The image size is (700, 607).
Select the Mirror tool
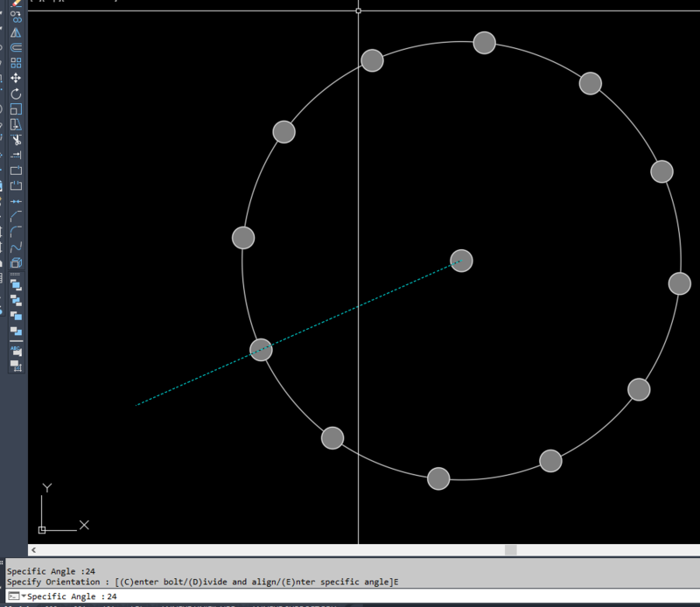[16, 32]
